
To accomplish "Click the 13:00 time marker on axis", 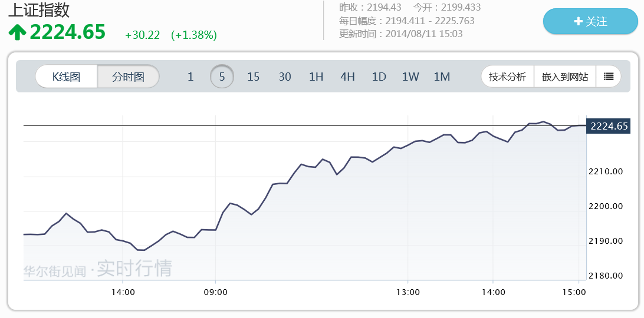I will point(408,292).
